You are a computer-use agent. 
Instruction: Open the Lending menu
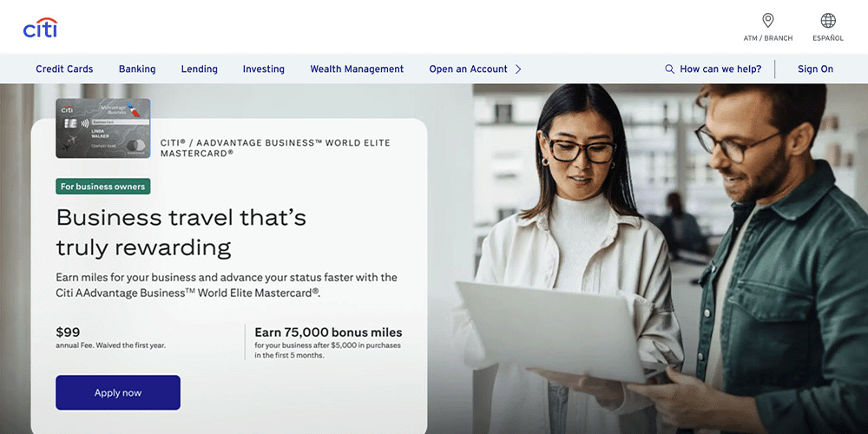point(200,69)
